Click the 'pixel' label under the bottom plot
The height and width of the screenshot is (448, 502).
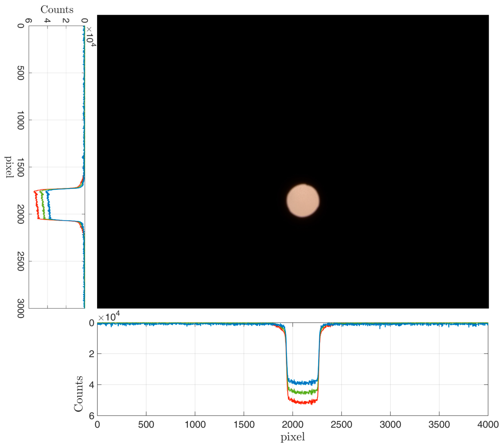[x=293, y=437]
